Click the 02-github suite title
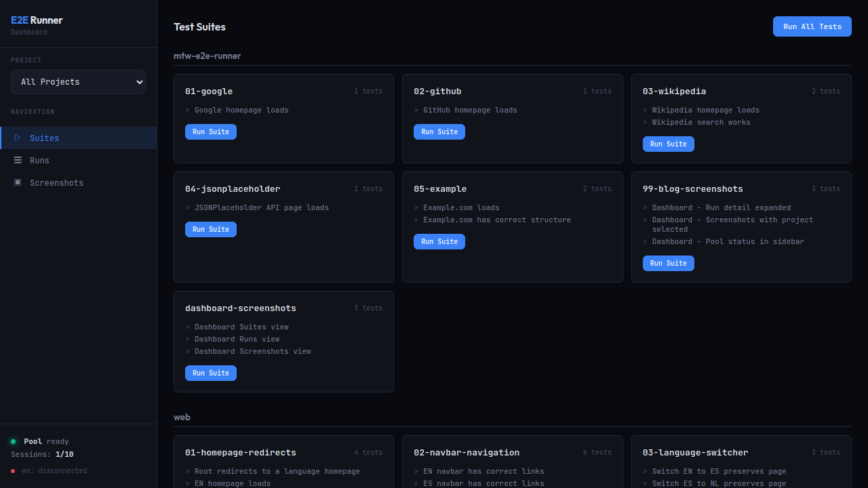 (x=437, y=91)
